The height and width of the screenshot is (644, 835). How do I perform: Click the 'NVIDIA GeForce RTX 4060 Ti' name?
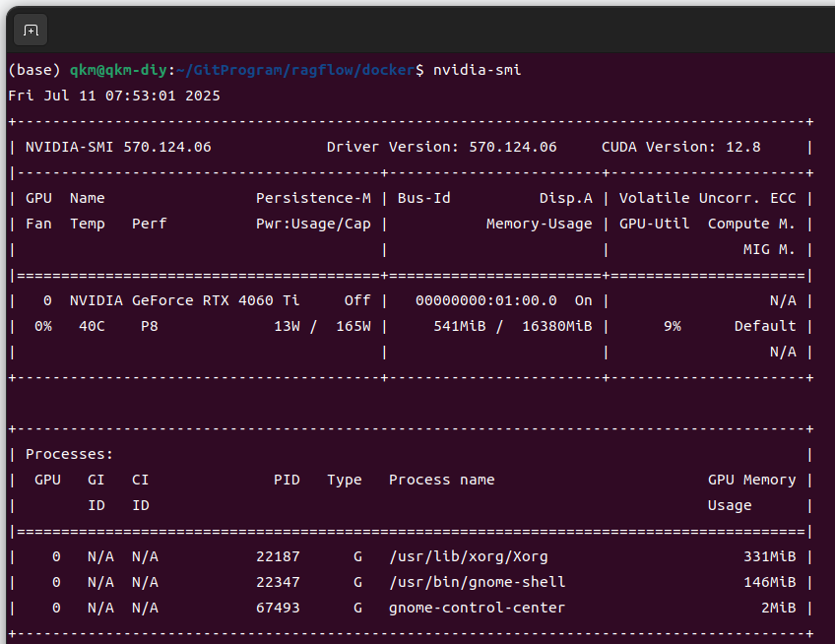point(184,301)
